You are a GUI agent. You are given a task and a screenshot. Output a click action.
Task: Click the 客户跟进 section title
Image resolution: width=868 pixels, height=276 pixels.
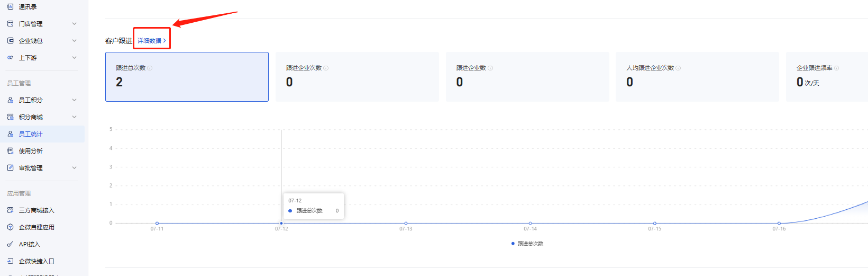point(119,41)
